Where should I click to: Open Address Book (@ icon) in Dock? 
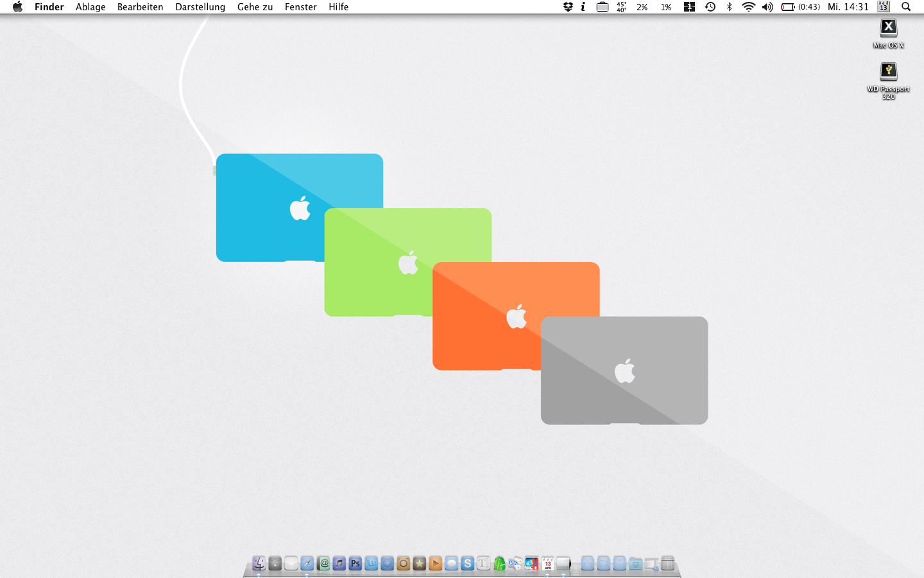[x=324, y=563]
